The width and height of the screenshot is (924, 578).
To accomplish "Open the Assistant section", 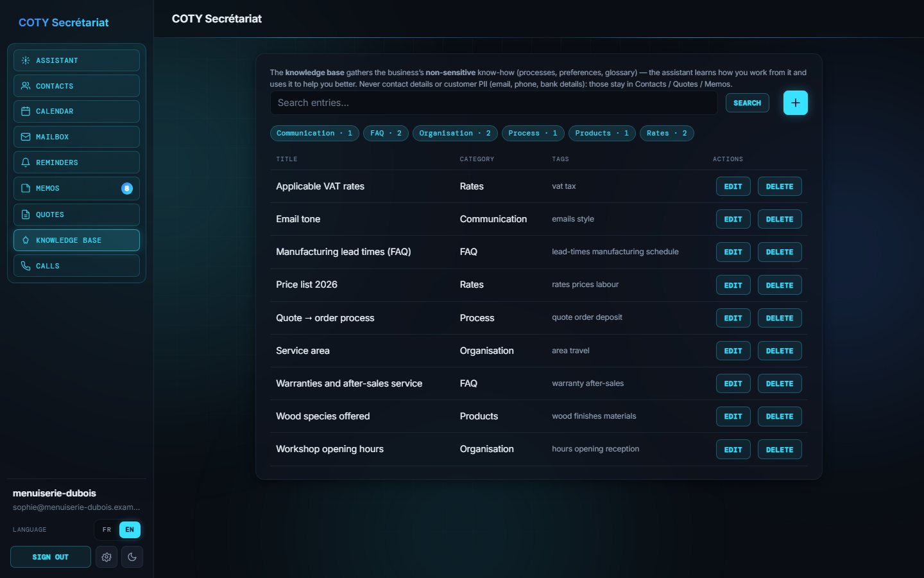I will pyautogui.click(x=76, y=60).
